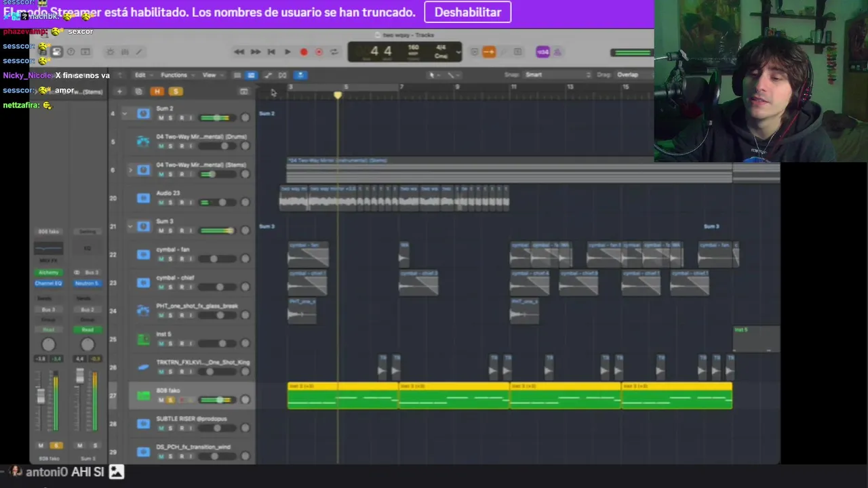Record-enable the Inst 5 track
The image size is (868, 488).
(181, 344)
